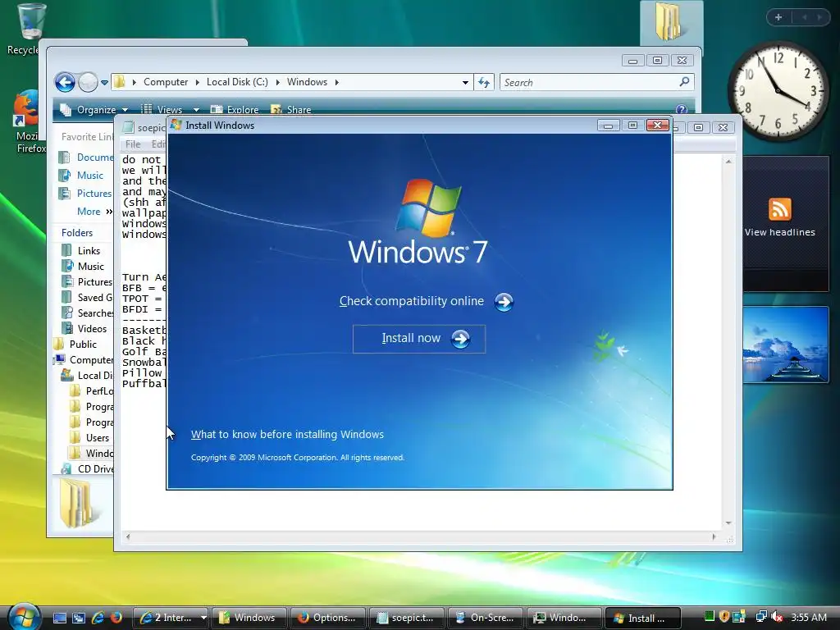
Task: Click the RSS feed icon in the sidebar gadget
Action: point(779,209)
